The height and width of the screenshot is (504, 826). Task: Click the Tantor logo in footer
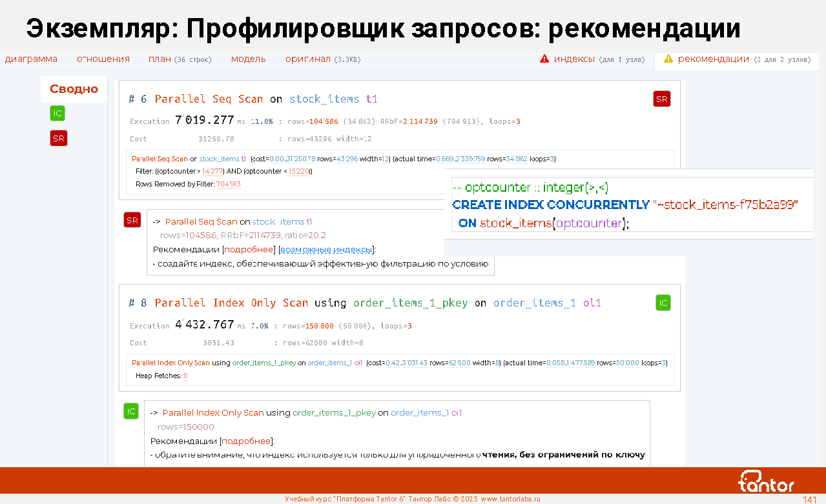[x=766, y=481]
